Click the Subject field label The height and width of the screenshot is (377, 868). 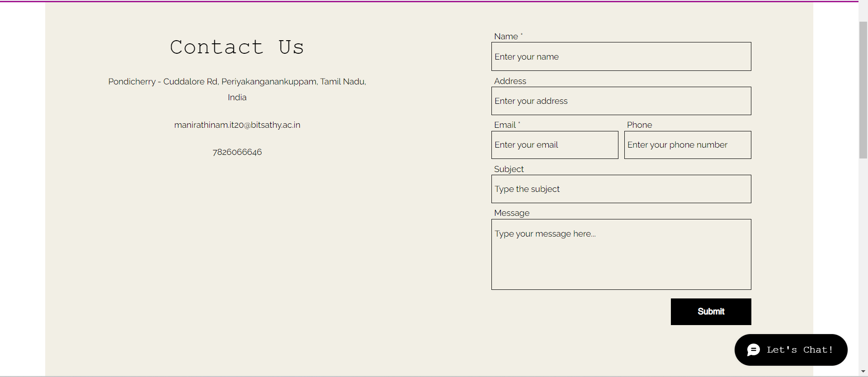click(x=509, y=169)
